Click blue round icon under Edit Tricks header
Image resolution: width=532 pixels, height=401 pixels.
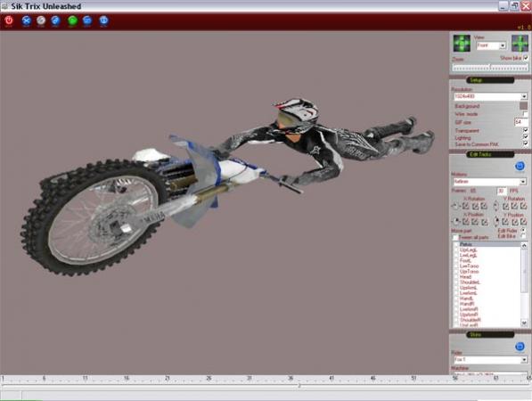520,166
